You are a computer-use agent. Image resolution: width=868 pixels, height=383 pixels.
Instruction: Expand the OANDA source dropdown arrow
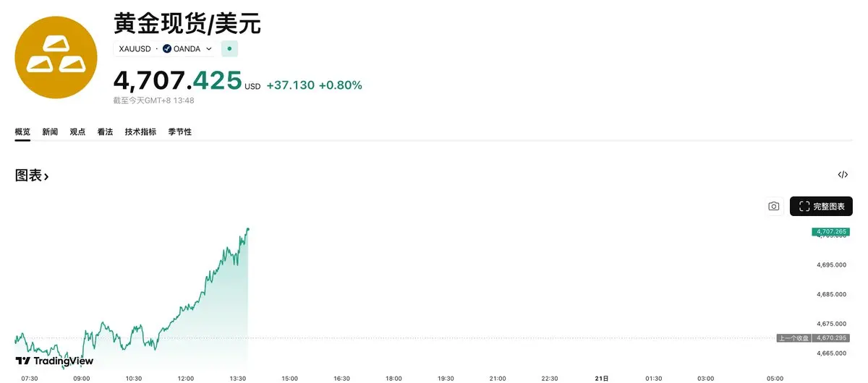point(209,49)
